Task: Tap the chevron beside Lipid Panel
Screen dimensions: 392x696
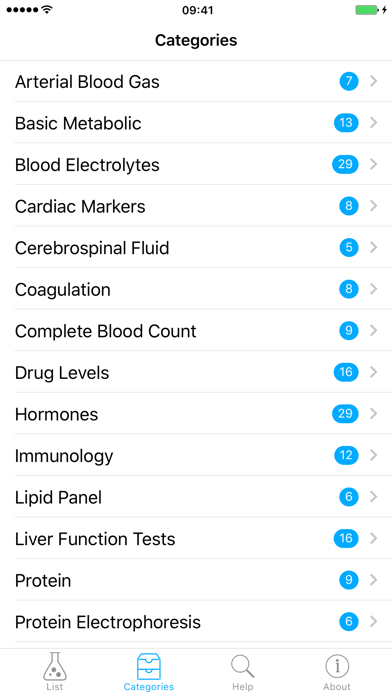Action: click(374, 497)
